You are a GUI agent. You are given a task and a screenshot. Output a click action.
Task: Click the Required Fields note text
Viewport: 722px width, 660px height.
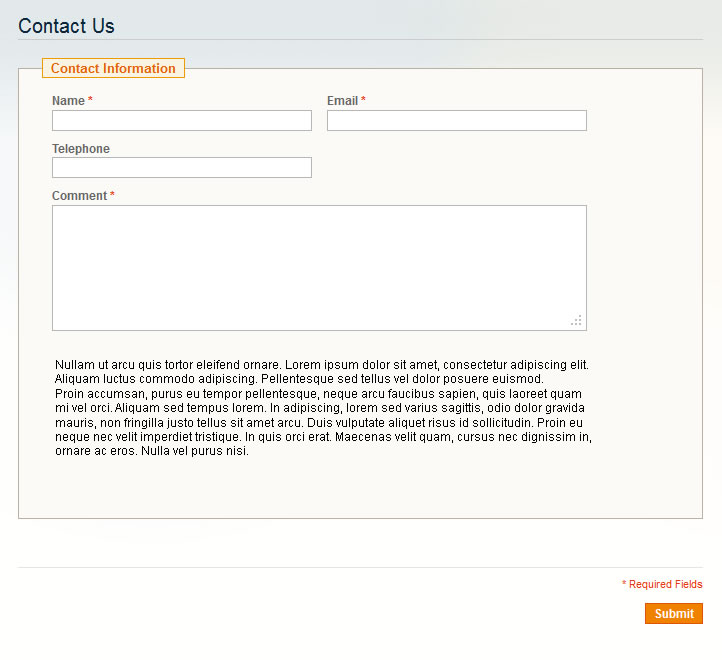(665, 585)
